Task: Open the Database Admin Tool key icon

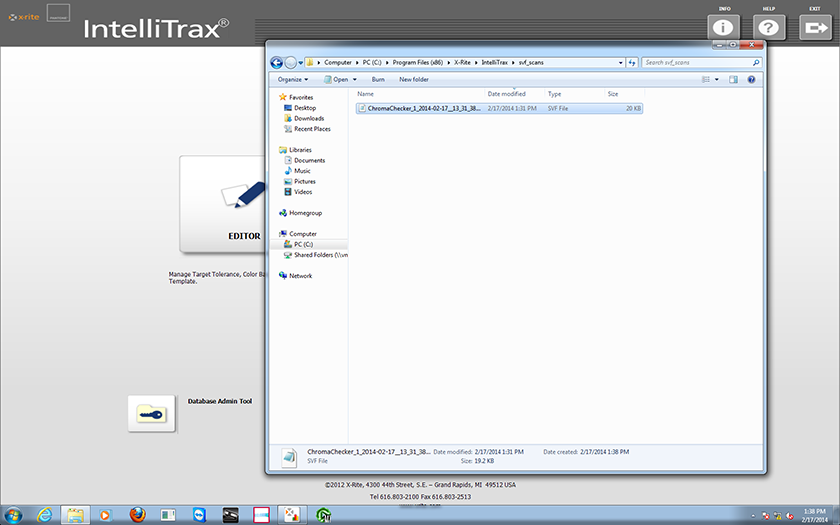Action: tap(152, 414)
